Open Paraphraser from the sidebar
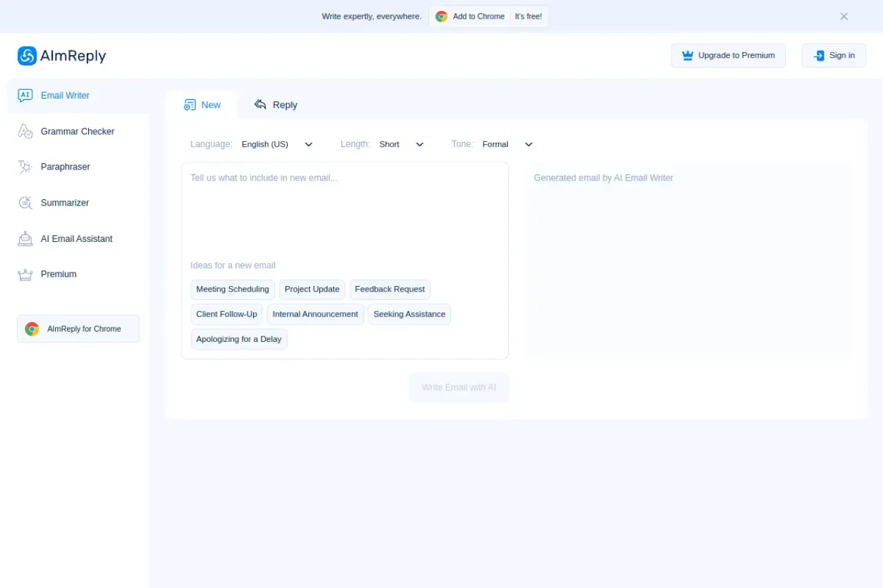Image resolution: width=883 pixels, height=588 pixels. [x=78, y=167]
